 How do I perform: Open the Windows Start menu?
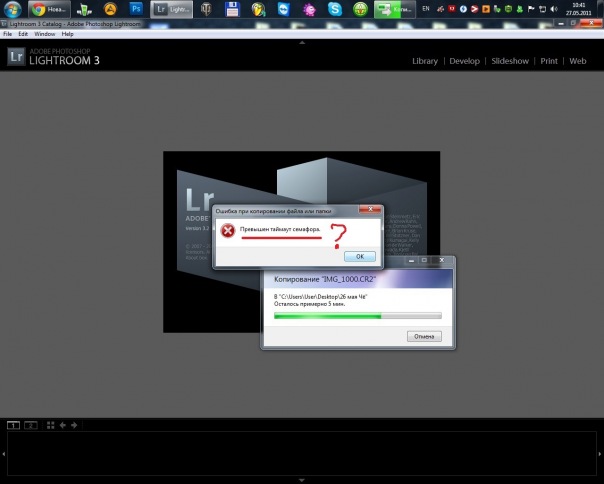tap(12, 9)
